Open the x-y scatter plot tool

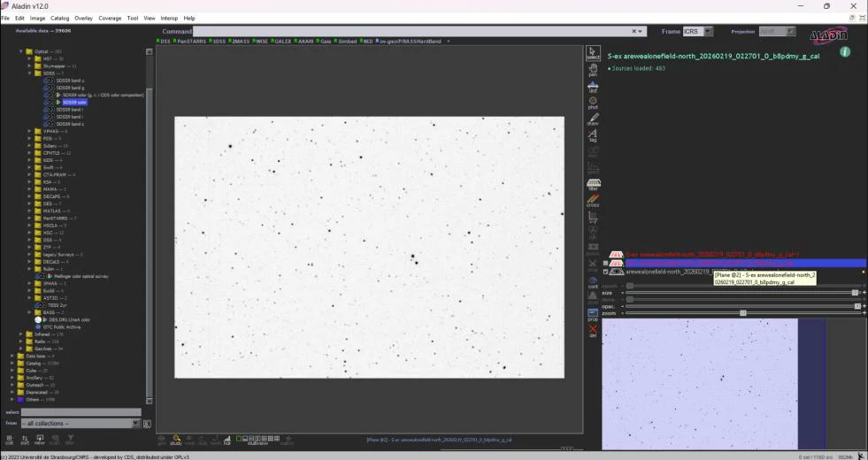(593, 217)
